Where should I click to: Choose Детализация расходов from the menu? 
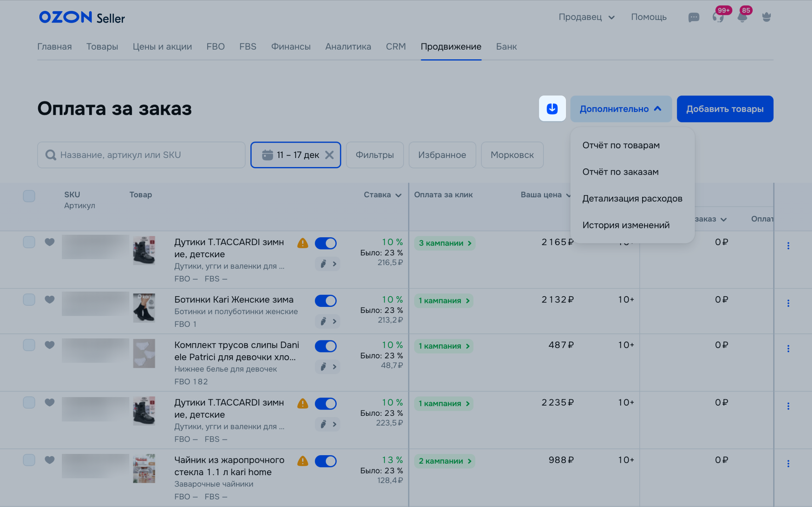coord(632,199)
